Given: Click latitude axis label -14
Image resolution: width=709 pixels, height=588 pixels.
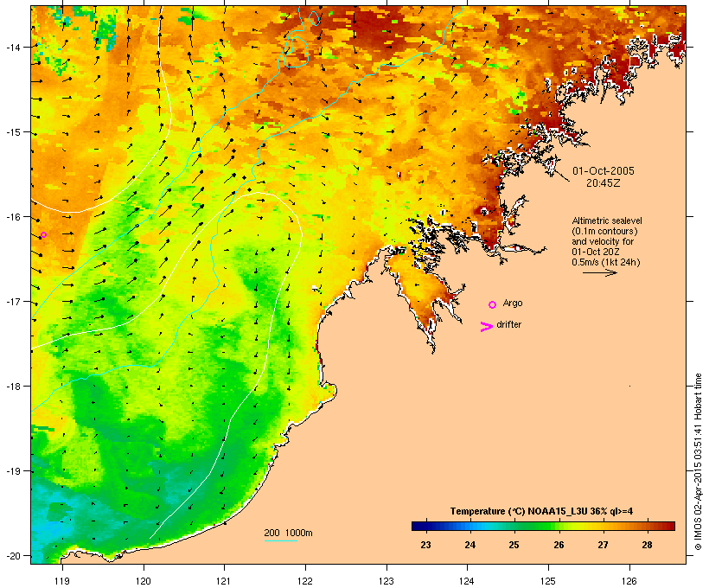Looking at the screenshot, I should point(12,47).
